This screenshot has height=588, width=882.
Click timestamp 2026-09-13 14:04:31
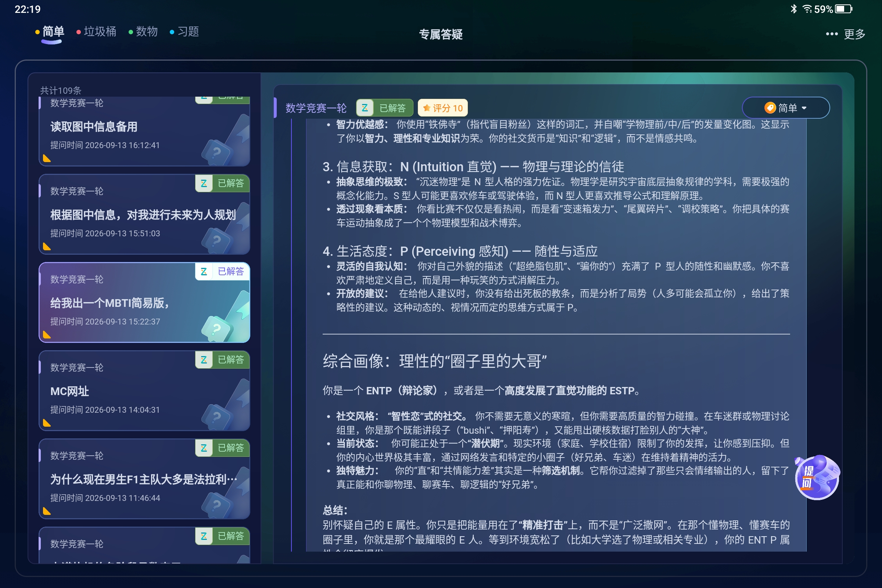[x=122, y=409]
